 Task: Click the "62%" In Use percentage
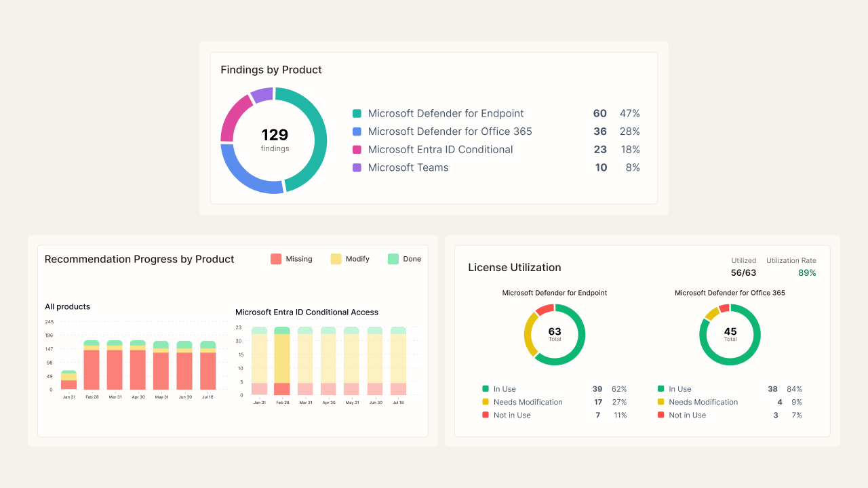[619, 389]
